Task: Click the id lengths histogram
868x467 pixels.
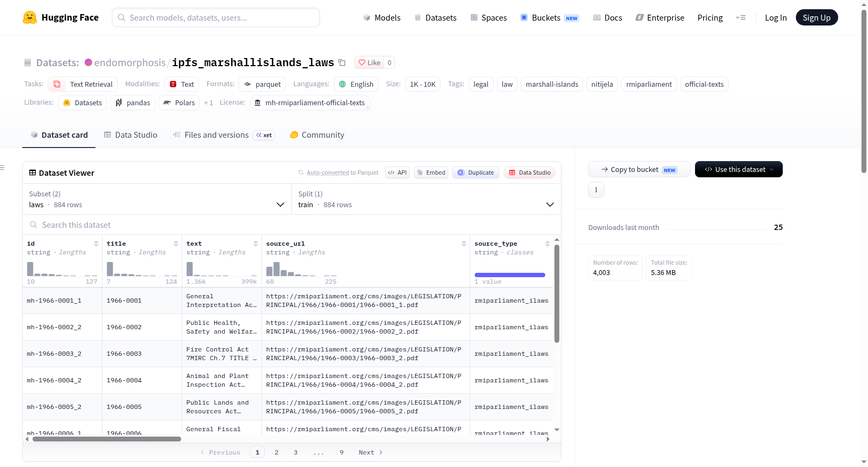Action: click(x=62, y=269)
